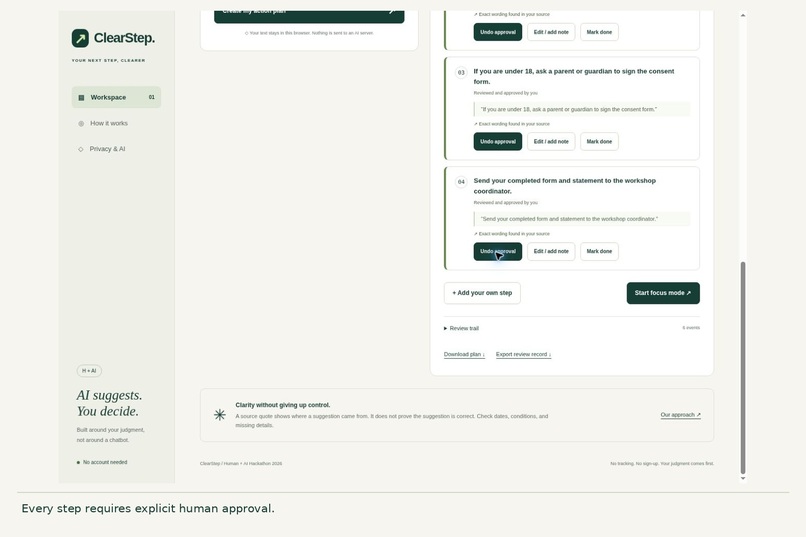Click the ClearStep arrow logo icon

(80, 38)
